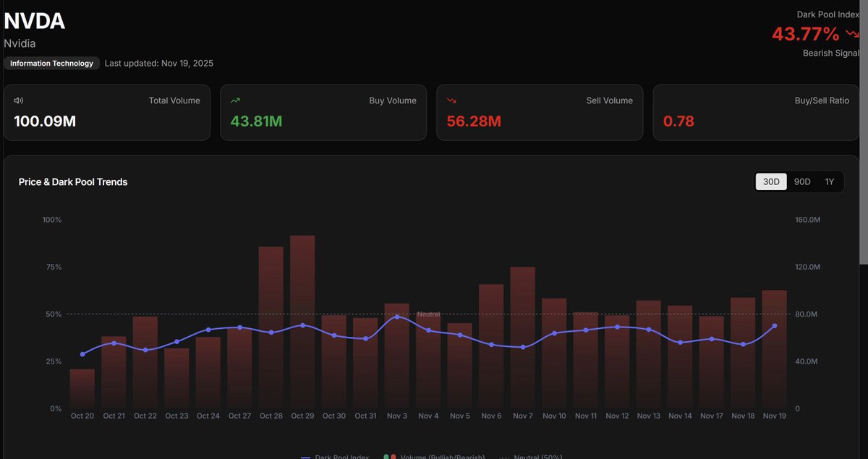
Task: Click the 0.78 buy/sell ratio value
Action: pyautogui.click(x=678, y=121)
